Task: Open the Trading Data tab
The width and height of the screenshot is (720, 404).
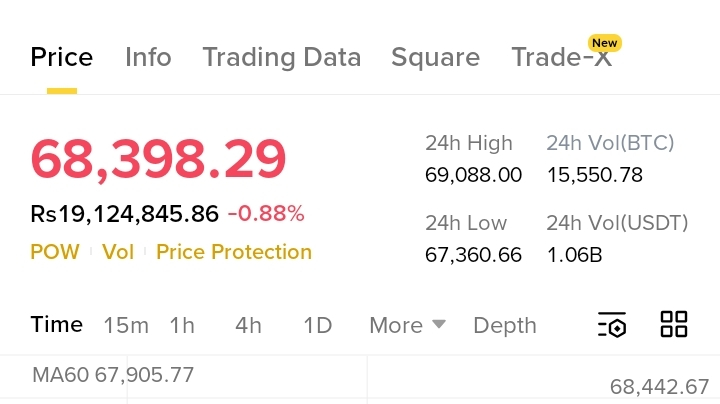Action: click(281, 57)
